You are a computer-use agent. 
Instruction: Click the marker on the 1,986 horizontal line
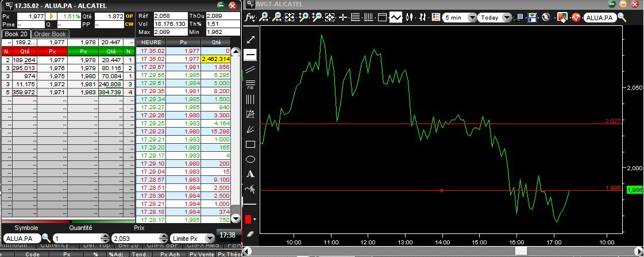point(442,190)
